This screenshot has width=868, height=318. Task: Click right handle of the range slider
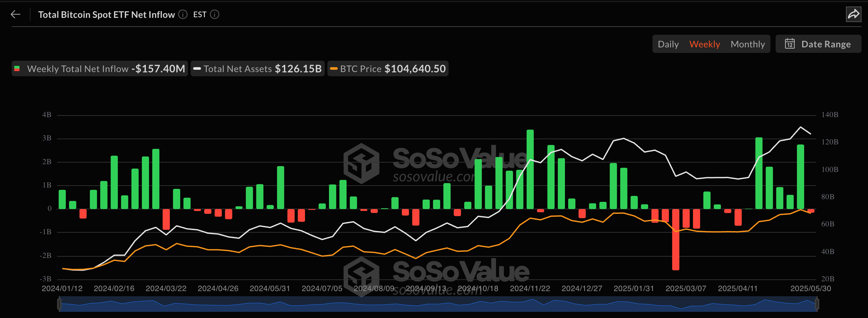pos(817,304)
